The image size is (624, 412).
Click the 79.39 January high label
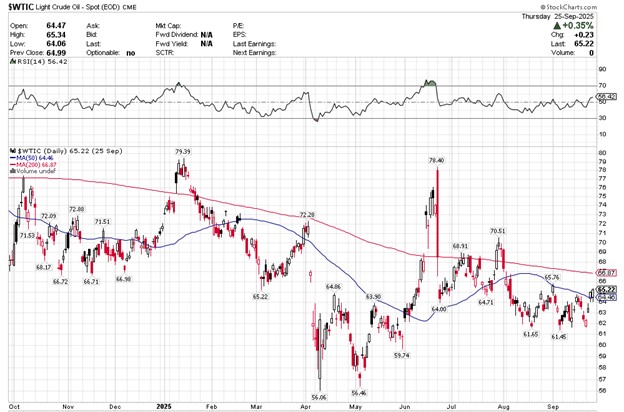[x=182, y=151]
